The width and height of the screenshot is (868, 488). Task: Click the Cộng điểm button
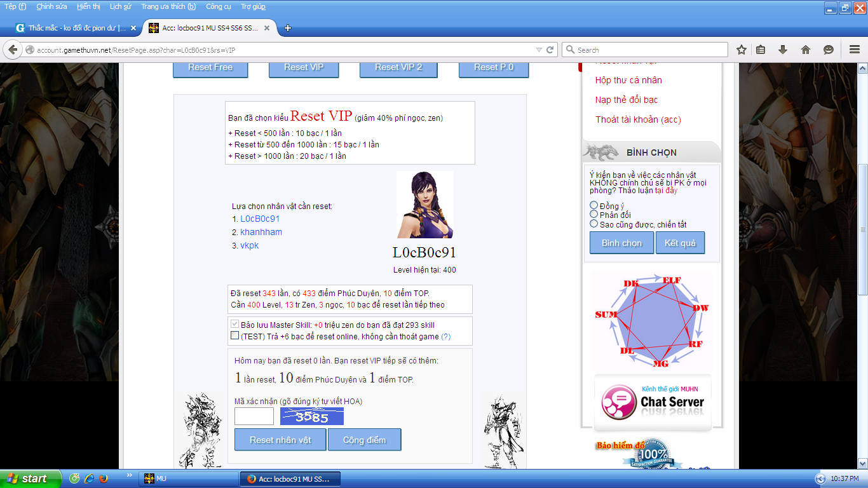point(365,440)
